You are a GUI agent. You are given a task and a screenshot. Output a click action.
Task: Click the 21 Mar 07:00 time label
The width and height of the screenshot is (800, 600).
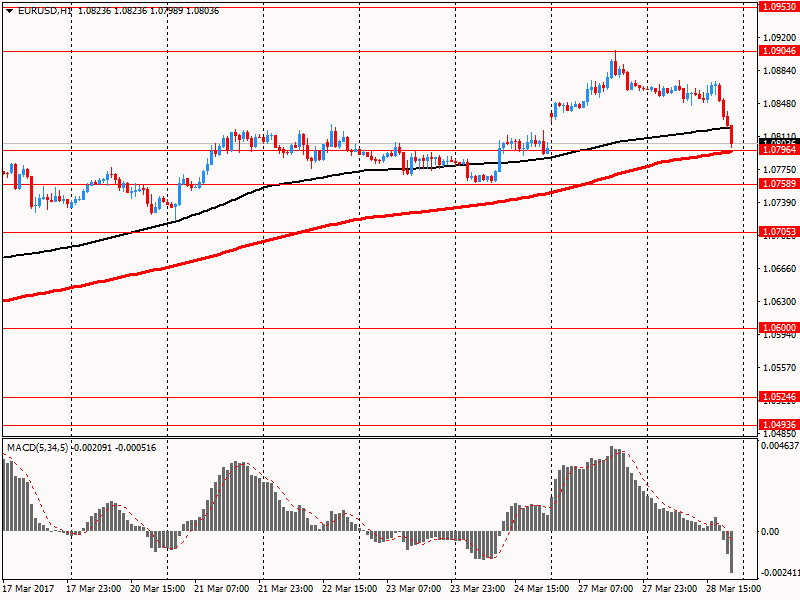(221, 588)
